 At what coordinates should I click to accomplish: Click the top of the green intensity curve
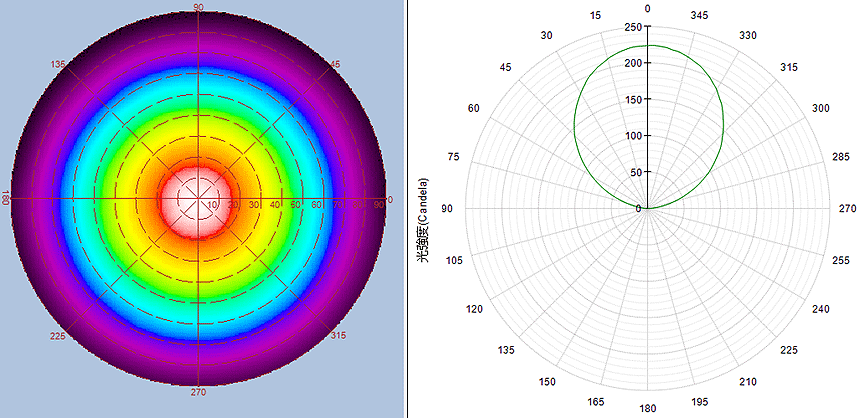click(x=648, y=45)
